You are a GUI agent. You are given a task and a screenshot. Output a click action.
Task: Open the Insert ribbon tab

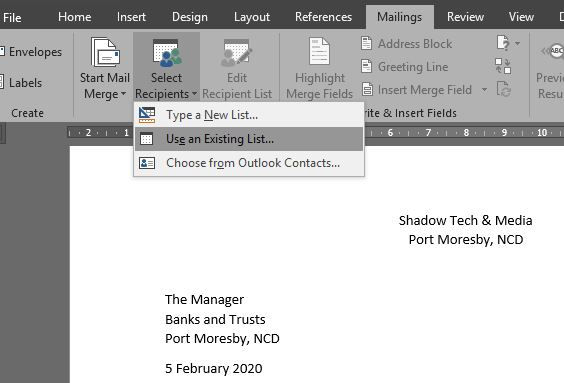pyautogui.click(x=131, y=17)
